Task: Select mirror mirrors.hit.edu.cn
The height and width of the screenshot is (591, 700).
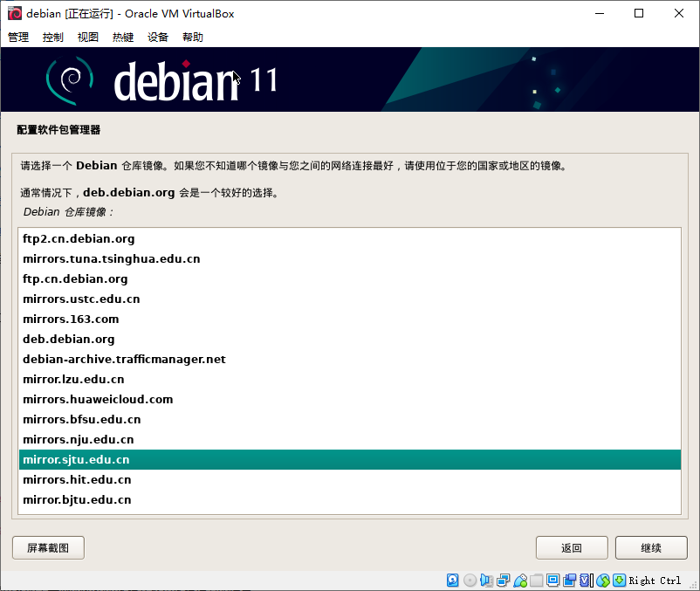Action: click(350, 480)
